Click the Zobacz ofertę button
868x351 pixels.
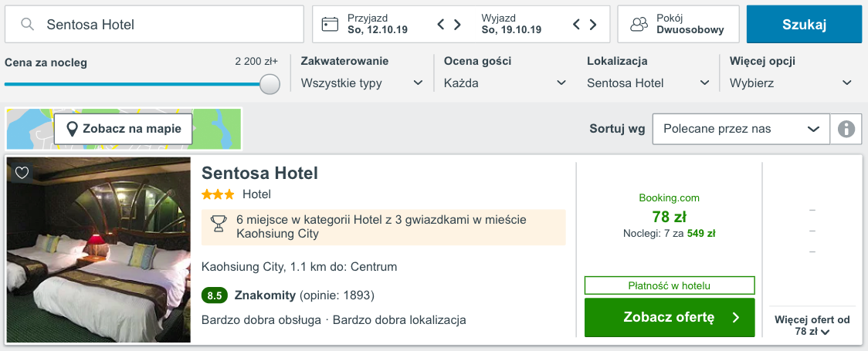coord(669,317)
